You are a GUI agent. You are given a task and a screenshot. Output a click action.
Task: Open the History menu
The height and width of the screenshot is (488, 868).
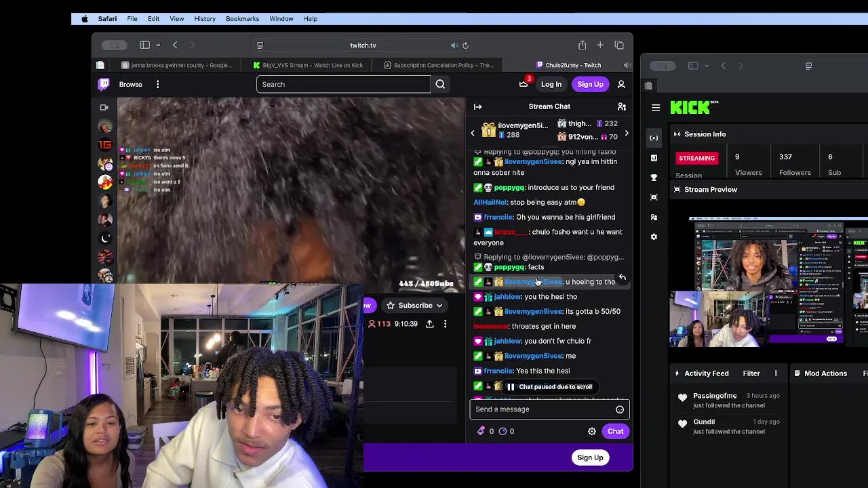pyautogui.click(x=205, y=19)
